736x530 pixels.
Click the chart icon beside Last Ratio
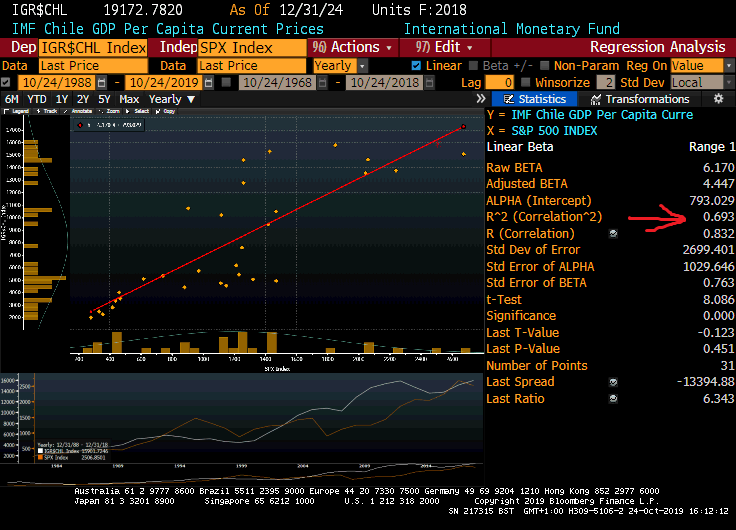tap(613, 399)
